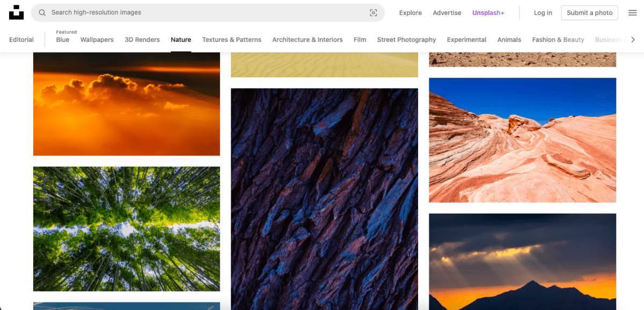Focus the search high-resolution images field
The height and width of the screenshot is (310, 644).
[x=208, y=13]
